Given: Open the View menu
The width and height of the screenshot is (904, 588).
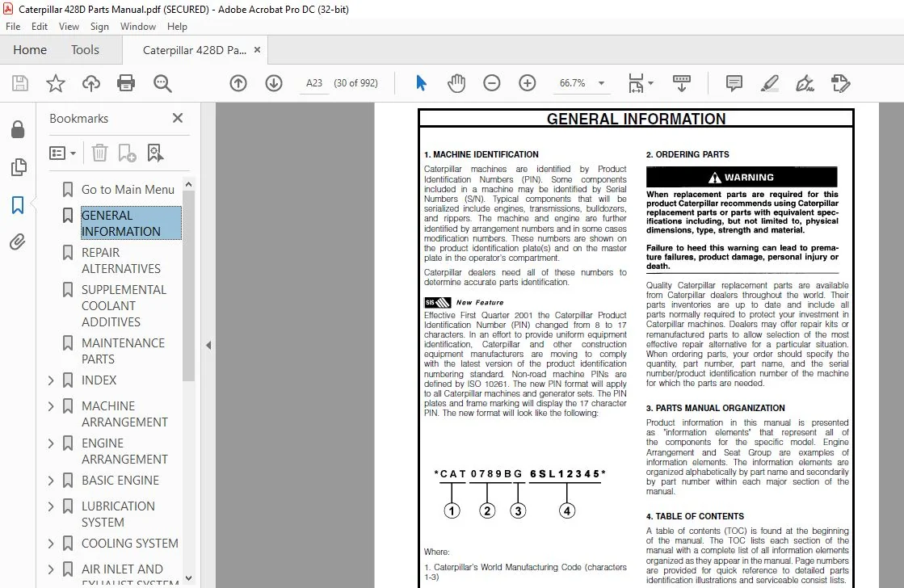Looking at the screenshot, I should point(69,27).
